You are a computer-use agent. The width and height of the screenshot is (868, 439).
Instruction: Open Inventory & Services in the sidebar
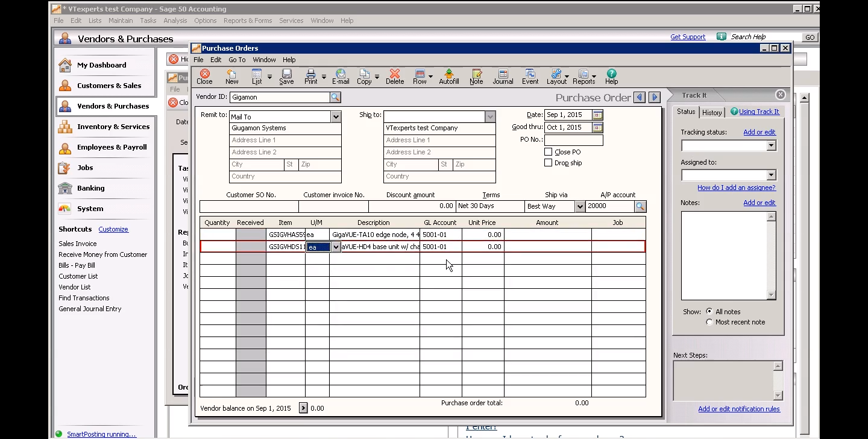(105, 127)
